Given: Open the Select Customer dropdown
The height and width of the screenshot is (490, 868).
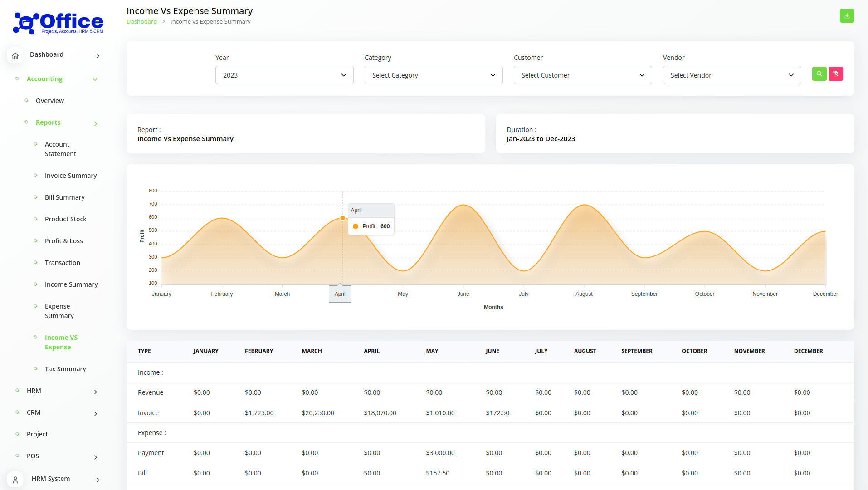Looking at the screenshot, I should pyautogui.click(x=582, y=75).
